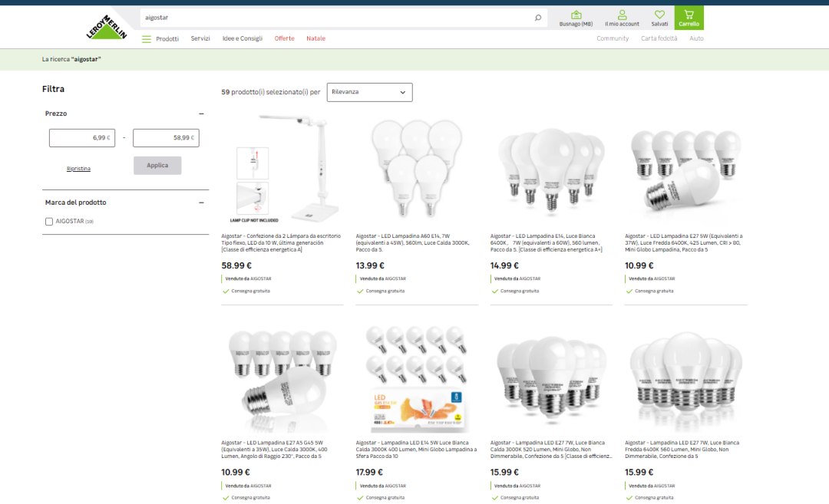Check the AIGOSTAR brand filter checkbox
Screen dimensions: 829x504
(49, 222)
